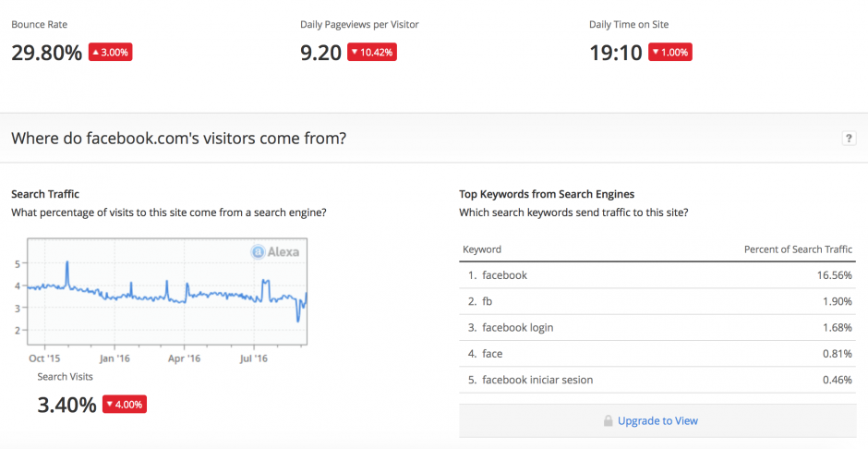Click the 'Keyword' column header

click(x=482, y=249)
